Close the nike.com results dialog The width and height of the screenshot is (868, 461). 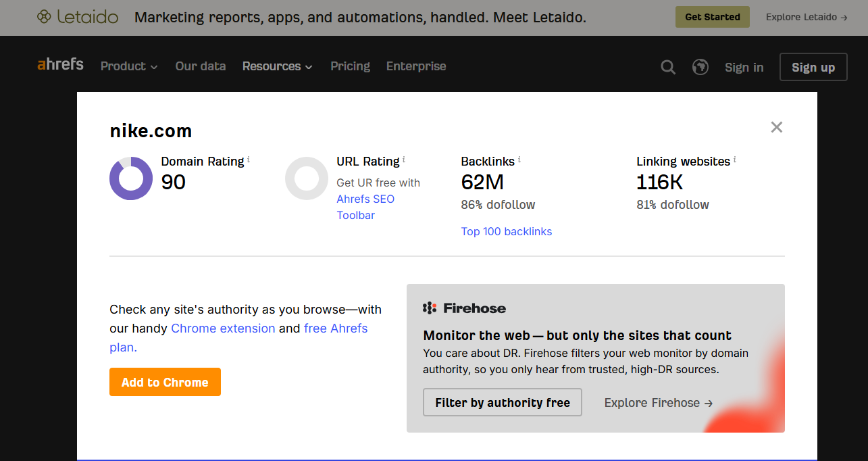777,127
